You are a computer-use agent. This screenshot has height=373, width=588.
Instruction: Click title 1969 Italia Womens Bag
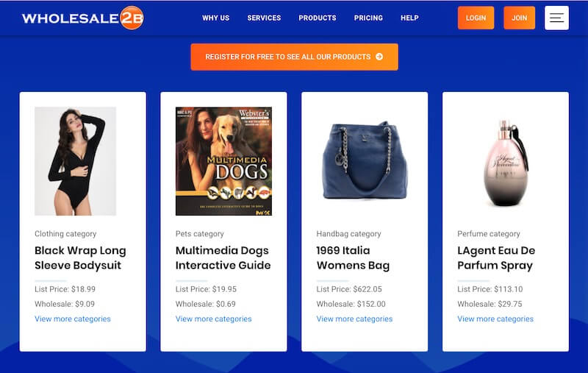point(353,257)
